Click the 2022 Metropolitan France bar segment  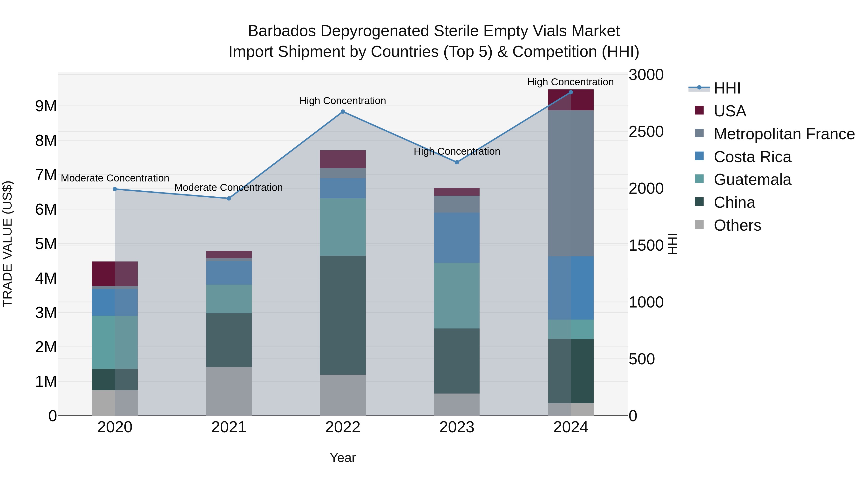click(343, 173)
